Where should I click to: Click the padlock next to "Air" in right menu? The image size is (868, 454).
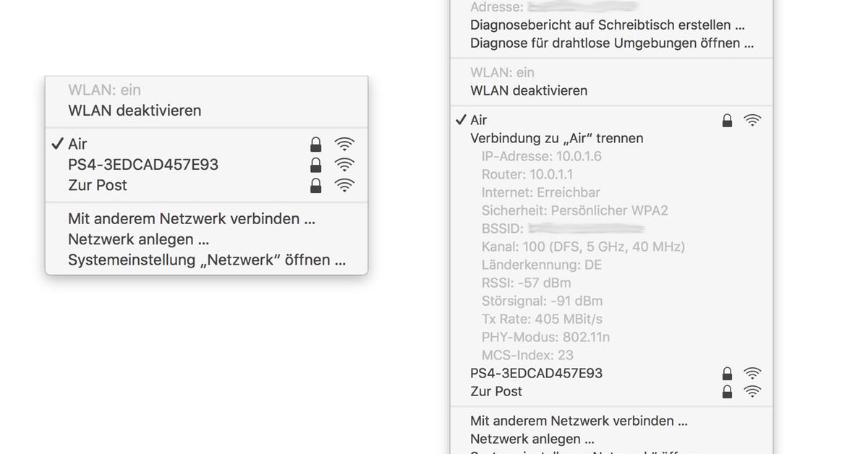coord(727,119)
